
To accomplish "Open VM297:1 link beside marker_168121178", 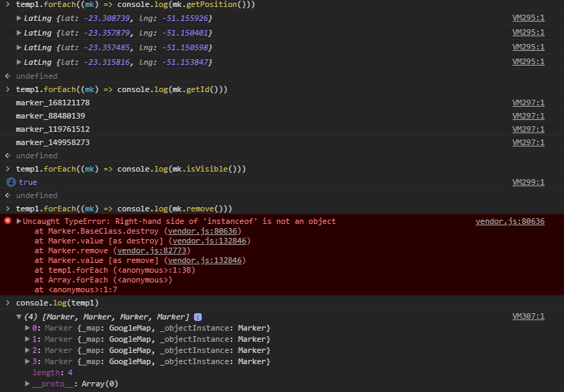I will coord(528,103).
